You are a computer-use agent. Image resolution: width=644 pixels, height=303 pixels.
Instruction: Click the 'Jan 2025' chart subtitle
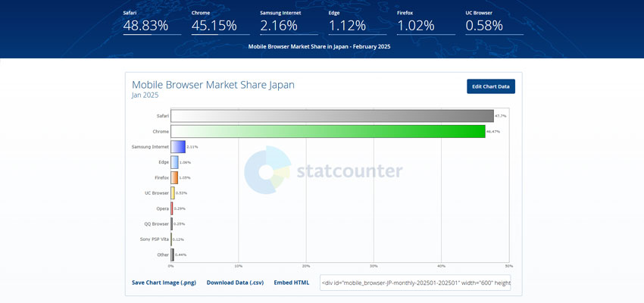click(x=145, y=95)
